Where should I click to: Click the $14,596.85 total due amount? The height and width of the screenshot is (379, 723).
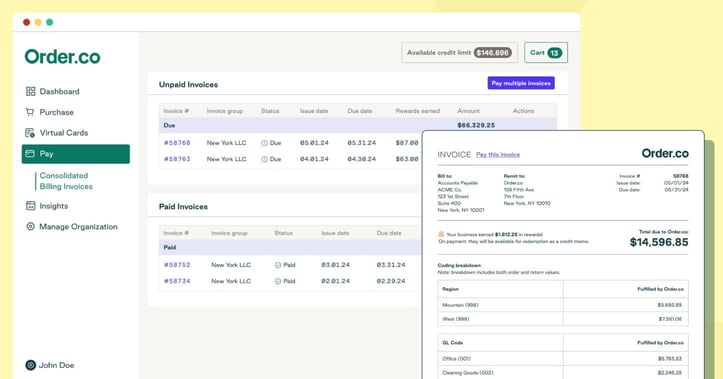pyautogui.click(x=659, y=243)
